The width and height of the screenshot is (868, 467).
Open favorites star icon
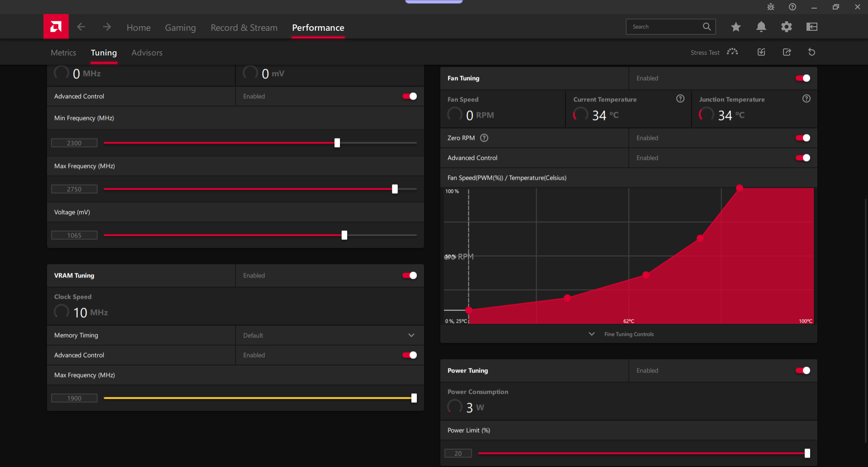736,27
